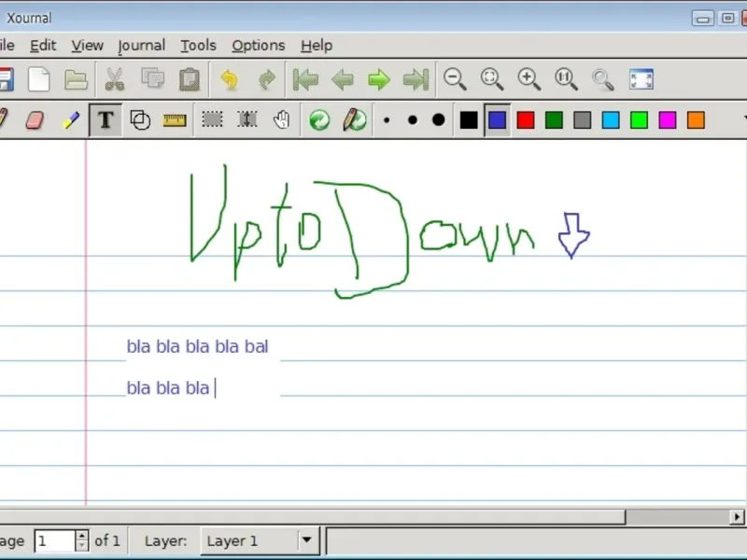Click the page number field
The image size is (747, 560).
(55, 540)
